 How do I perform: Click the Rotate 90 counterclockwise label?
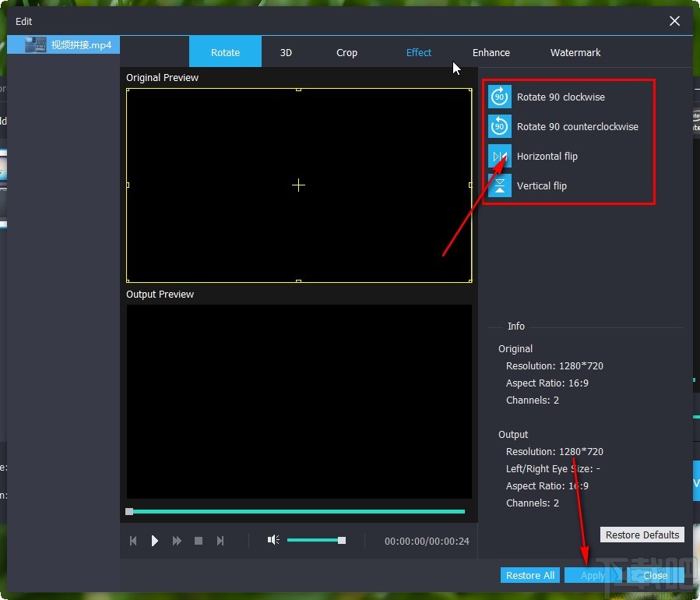pos(577,126)
